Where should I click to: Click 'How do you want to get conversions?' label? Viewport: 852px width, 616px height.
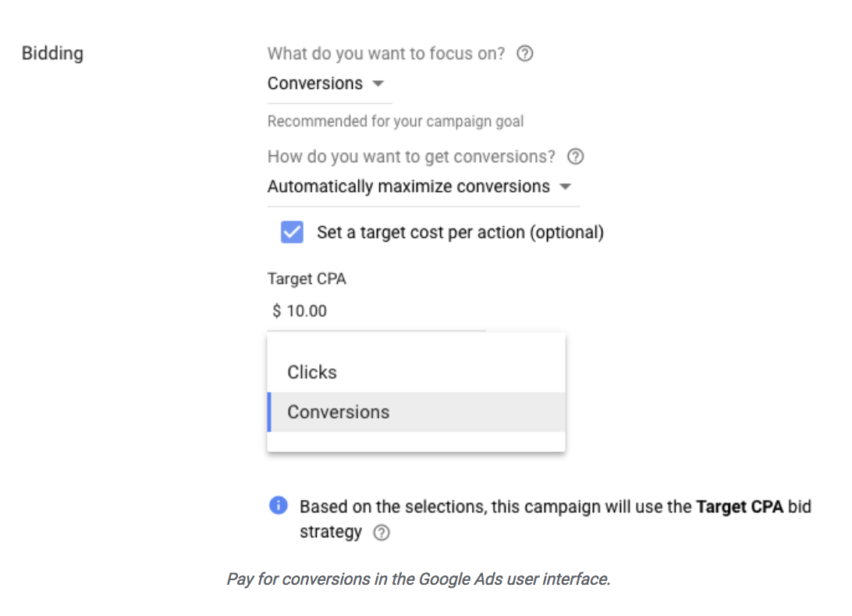411,157
